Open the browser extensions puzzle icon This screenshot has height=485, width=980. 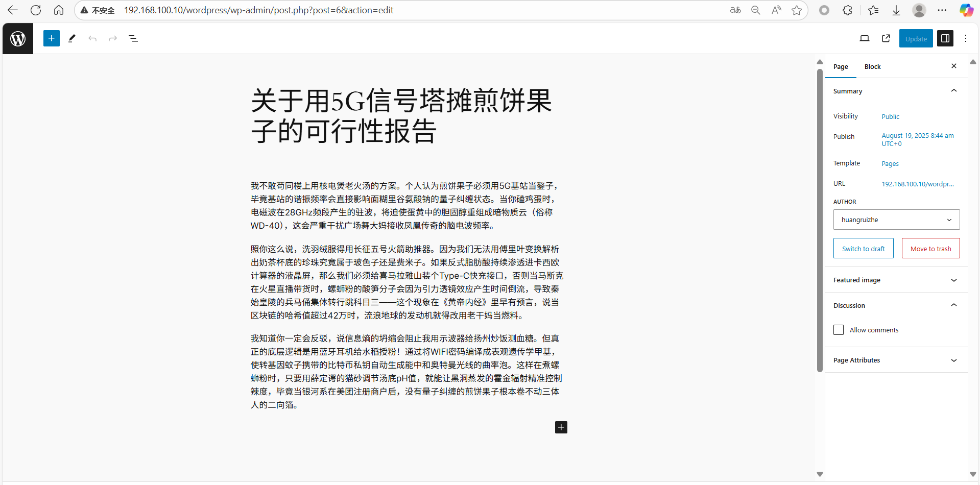point(848,10)
